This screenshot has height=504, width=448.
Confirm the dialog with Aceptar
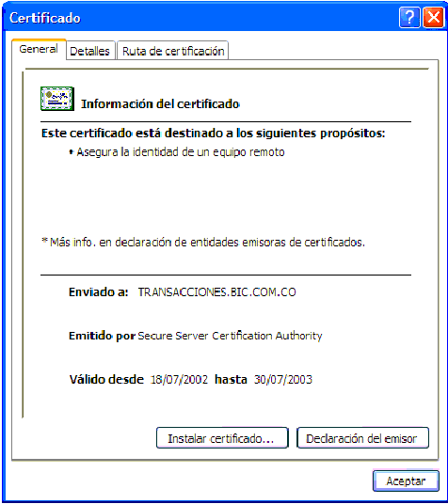click(406, 480)
